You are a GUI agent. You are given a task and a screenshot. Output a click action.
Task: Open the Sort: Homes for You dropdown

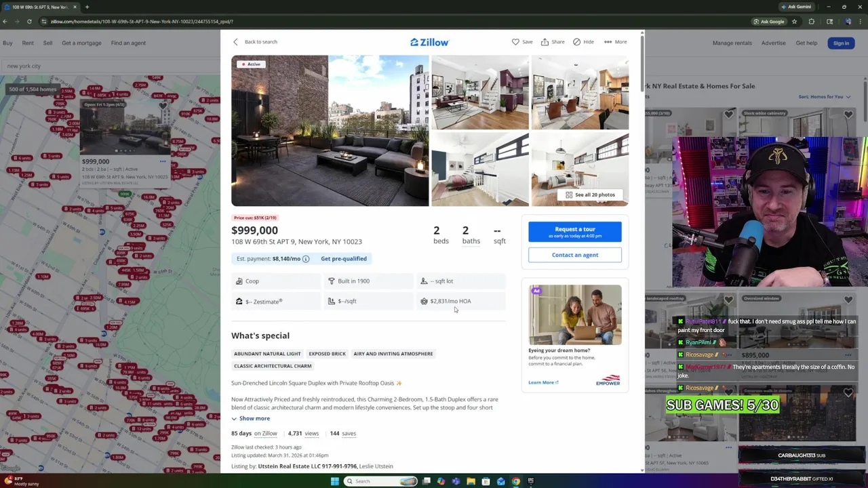click(824, 97)
